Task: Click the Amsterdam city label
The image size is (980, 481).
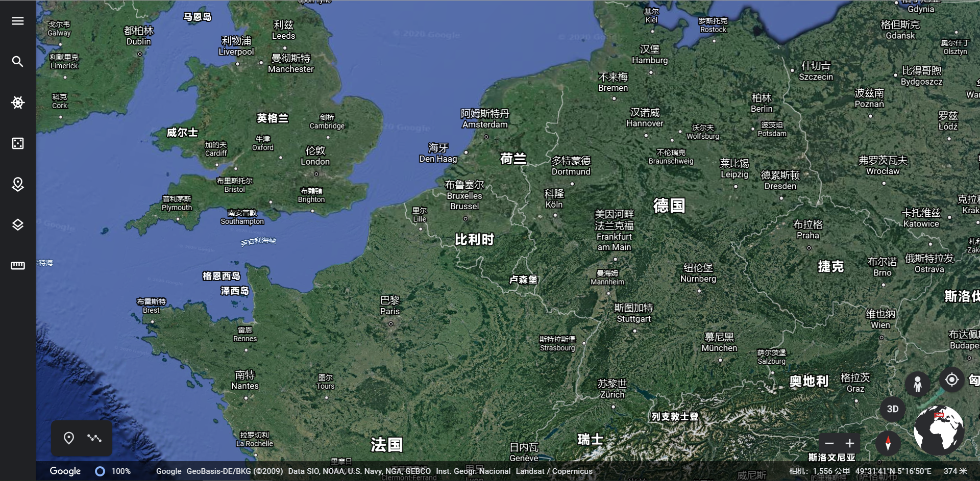Action: tap(485, 119)
